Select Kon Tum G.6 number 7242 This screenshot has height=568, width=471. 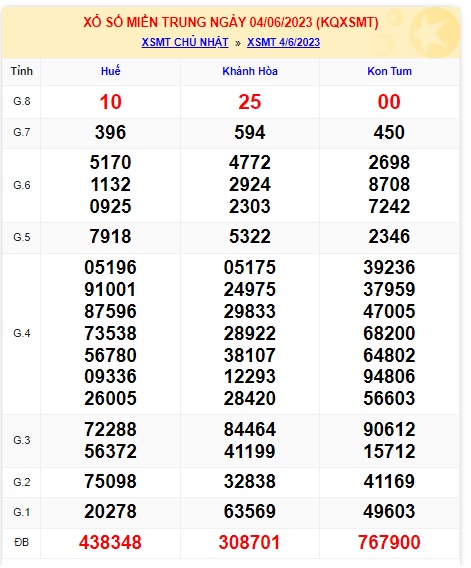389,206
